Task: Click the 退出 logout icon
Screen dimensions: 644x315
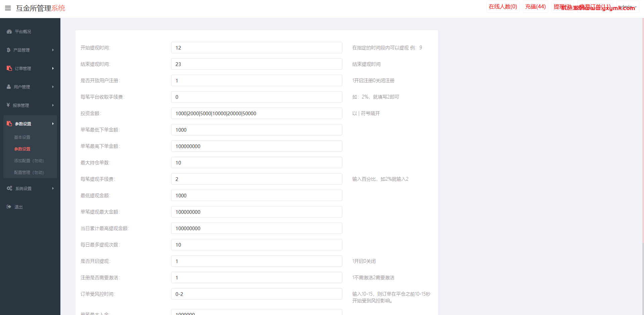Action: click(x=9, y=207)
